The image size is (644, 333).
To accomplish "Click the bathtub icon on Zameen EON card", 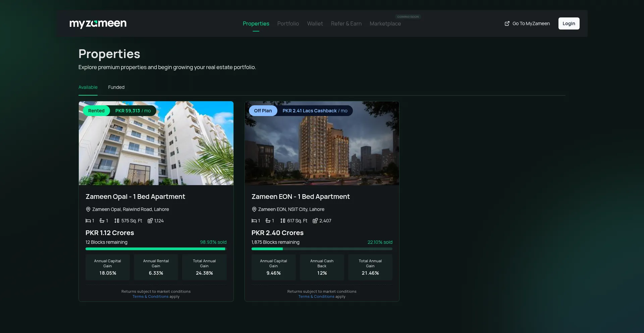I will pyautogui.click(x=268, y=221).
